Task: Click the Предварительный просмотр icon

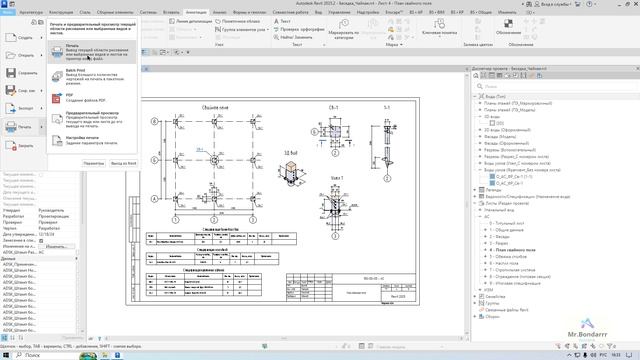Action: 57,119
